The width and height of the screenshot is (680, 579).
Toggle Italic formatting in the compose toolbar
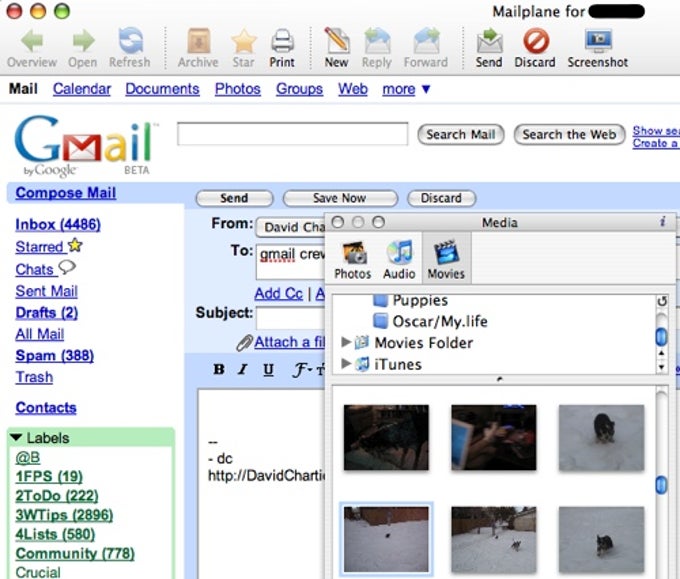tap(243, 369)
